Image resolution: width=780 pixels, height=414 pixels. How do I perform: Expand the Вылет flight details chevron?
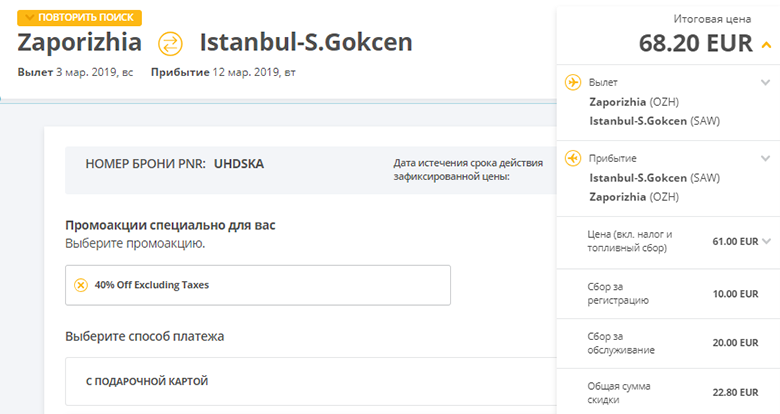click(765, 82)
